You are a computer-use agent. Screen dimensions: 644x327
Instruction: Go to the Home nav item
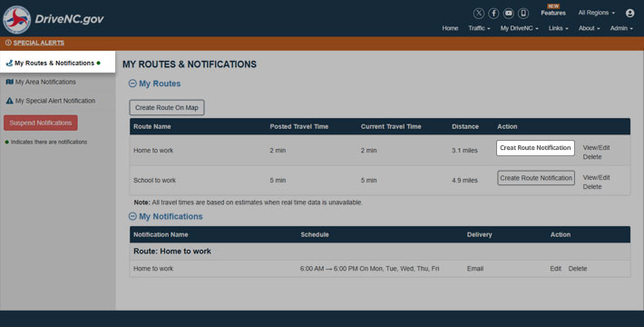450,28
